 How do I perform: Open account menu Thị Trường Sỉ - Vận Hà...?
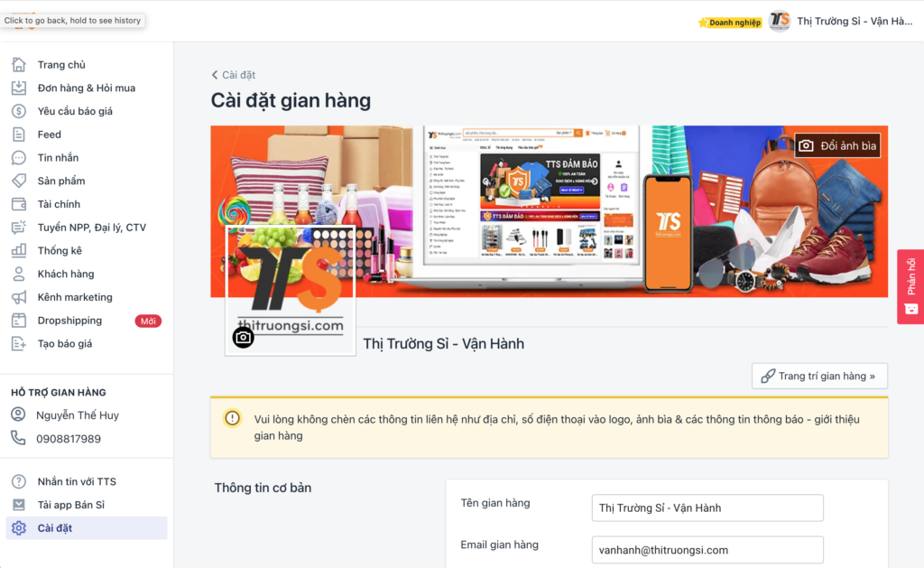click(841, 22)
